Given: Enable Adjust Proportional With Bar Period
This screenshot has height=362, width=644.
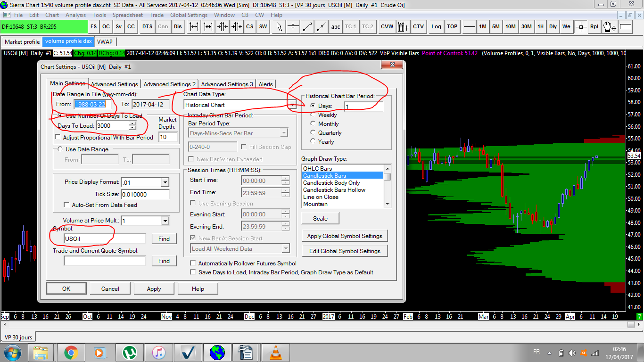Looking at the screenshot, I should (x=58, y=138).
